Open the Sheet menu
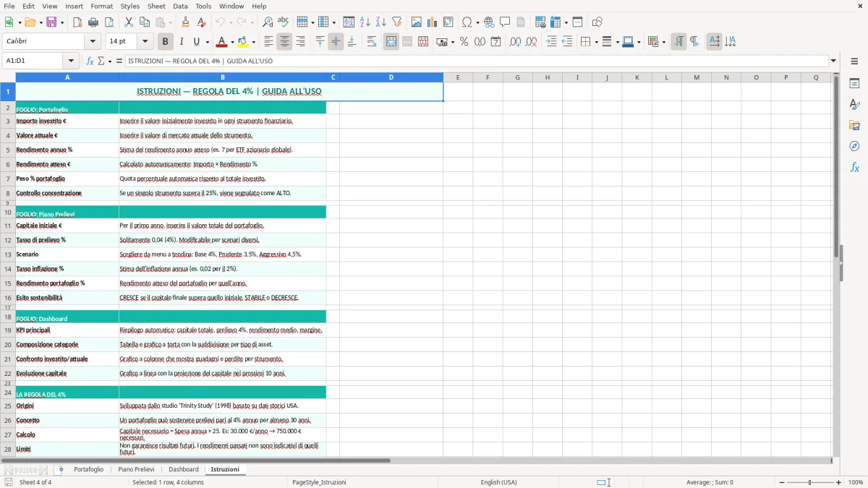The height and width of the screenshot is (488, 868). [x=156, y=6]
